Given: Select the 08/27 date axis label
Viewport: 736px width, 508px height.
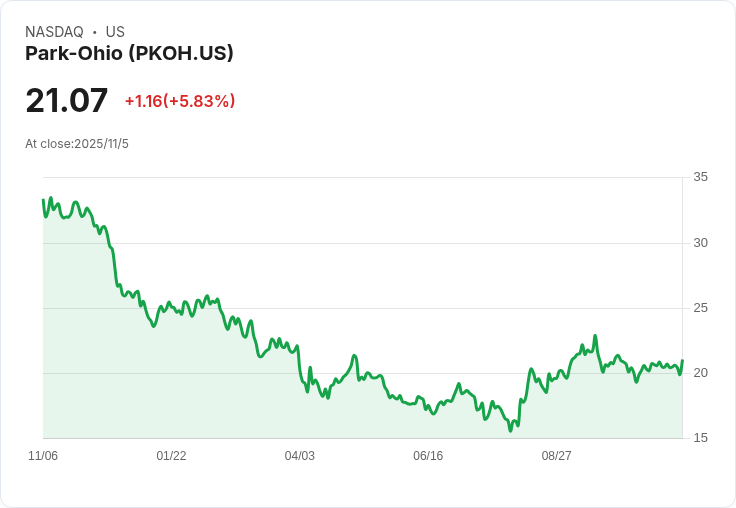Looking at the screenshot, I should pyautogui.click(x=556, y=456).
